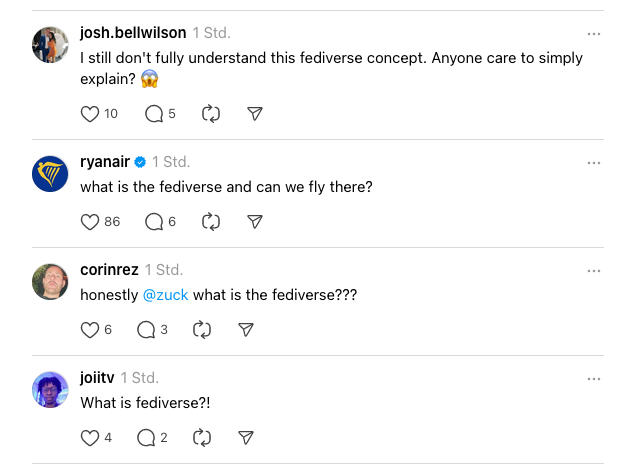617x464 pixels.
Task: Open replies on josh.bellwilson's post
Action: coord(154,114)
